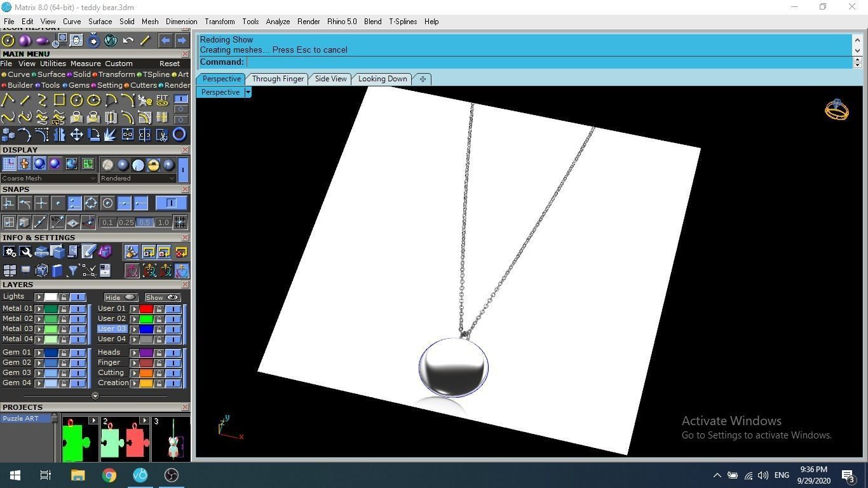Click the FIT curve tool icon
Image resolution: width=868 pixels, height=488 pixels.
pos(162,100)
